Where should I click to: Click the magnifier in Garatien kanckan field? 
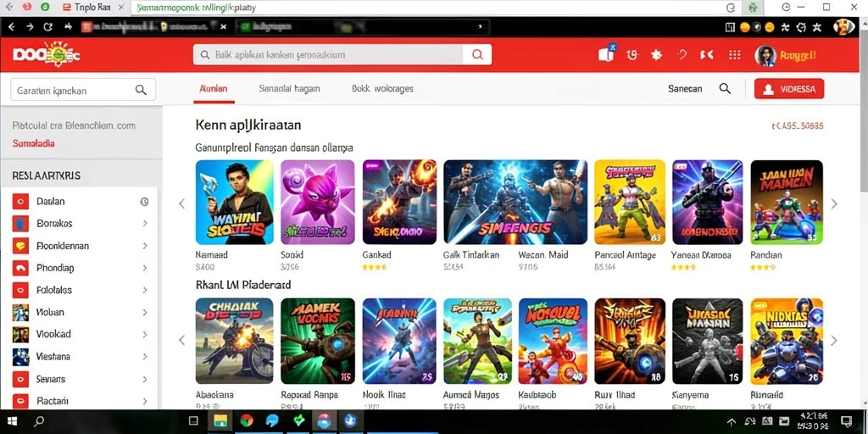tap(141, 90)
